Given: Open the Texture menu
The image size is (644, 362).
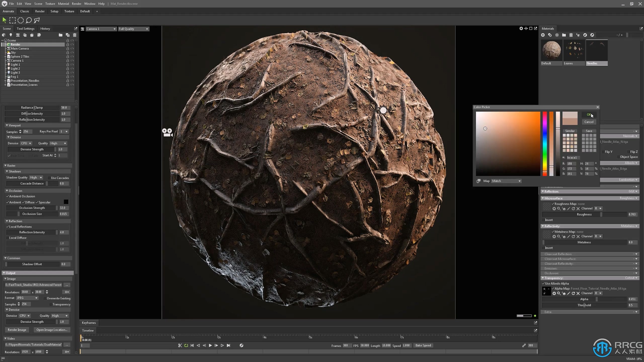Looking at the screenshot, I should 50,4.
